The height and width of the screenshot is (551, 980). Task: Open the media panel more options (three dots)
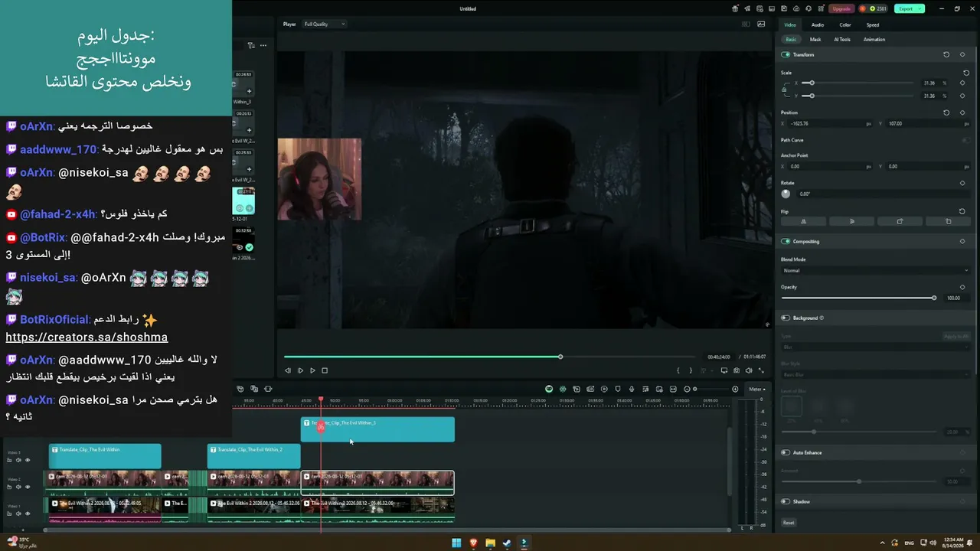click(263, 45)
